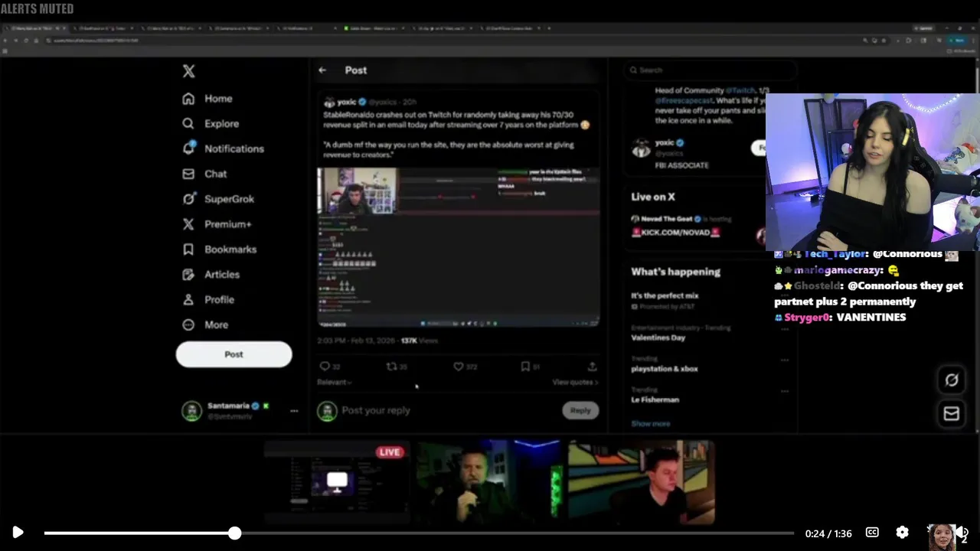Click the X logo in sidebar
This screenshot has width=980, height=551.
coord(188,71)
